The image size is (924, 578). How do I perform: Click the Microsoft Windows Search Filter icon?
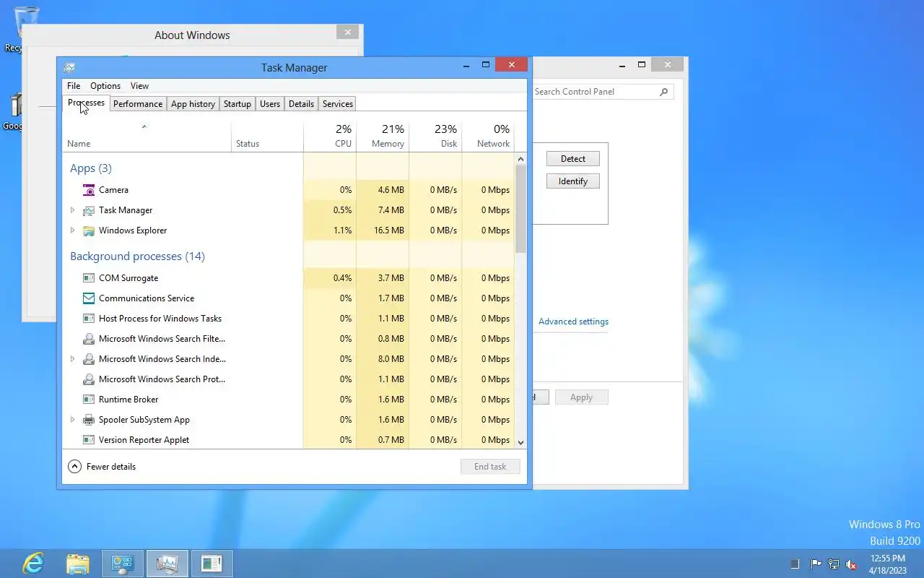coord(88,339)
